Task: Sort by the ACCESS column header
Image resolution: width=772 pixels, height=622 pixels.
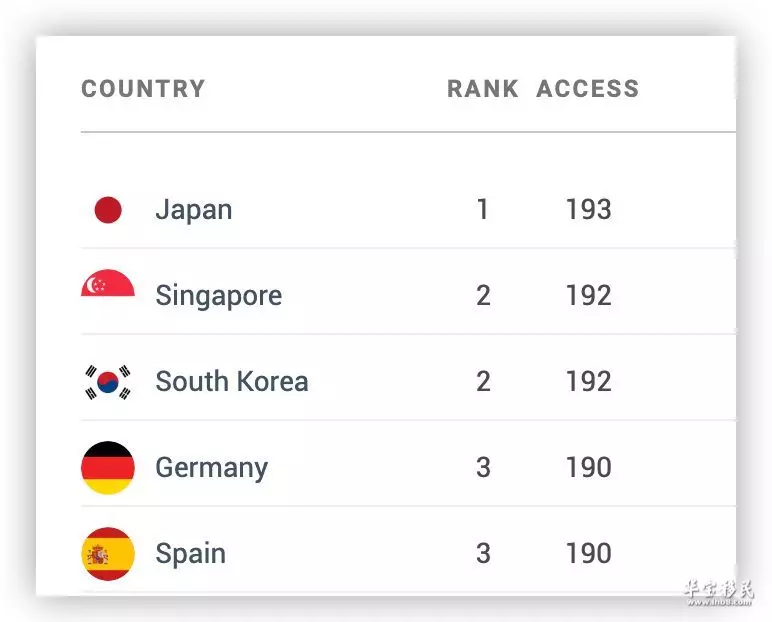Action: point(587,89)
